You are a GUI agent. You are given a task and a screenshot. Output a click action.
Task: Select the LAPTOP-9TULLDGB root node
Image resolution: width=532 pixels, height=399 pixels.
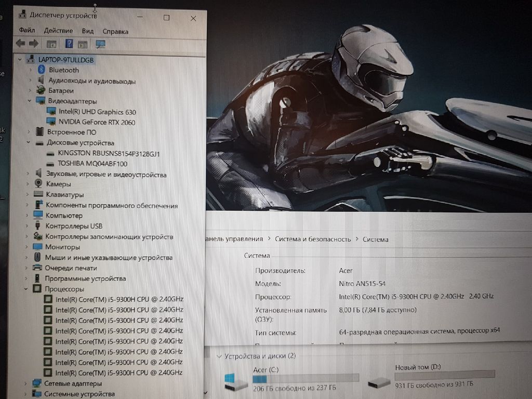click(x=65, y=60)
